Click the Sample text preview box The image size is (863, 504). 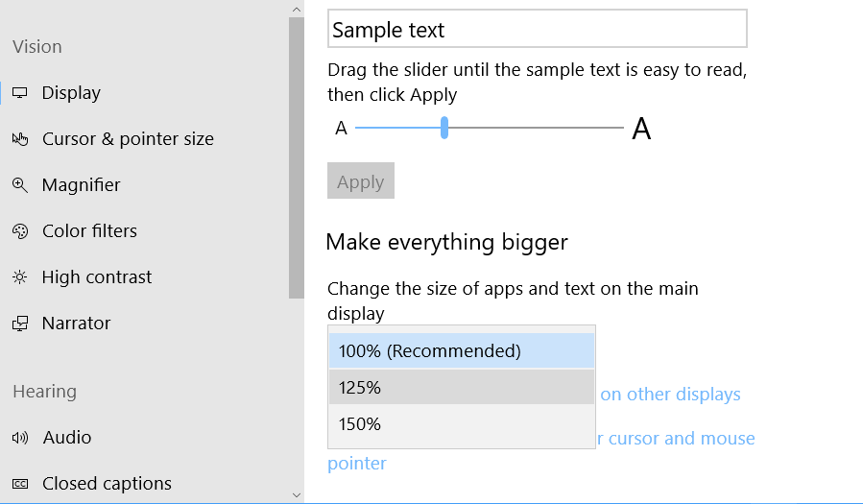pyautogui.click(x=537, y=30)
